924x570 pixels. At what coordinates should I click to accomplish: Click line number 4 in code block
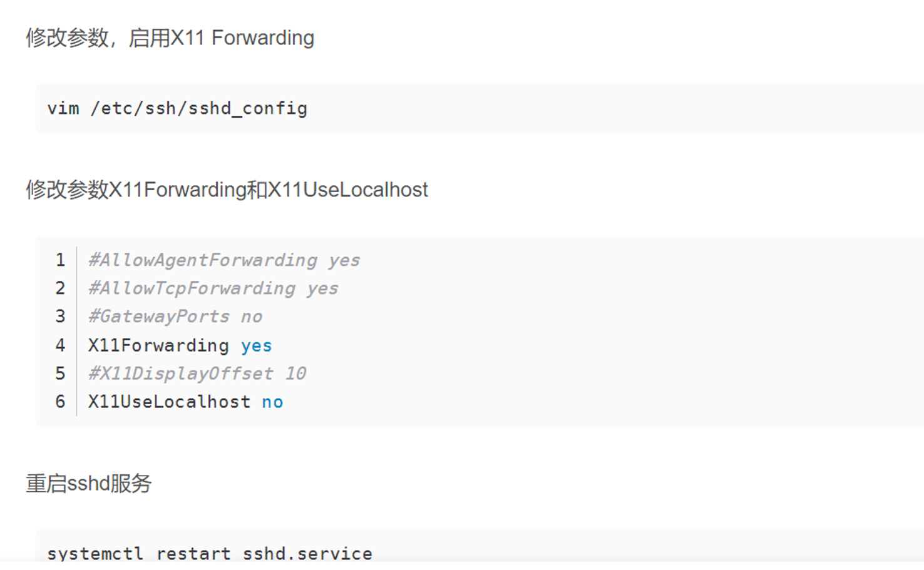[60, 345]
